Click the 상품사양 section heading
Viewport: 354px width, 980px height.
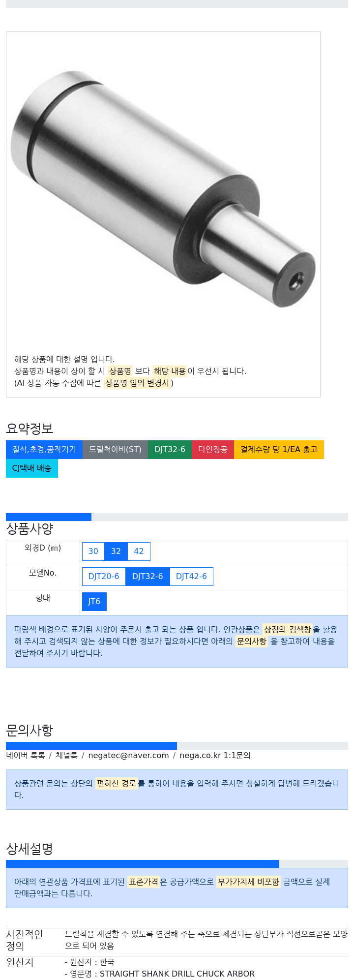(x=29, y=529)
